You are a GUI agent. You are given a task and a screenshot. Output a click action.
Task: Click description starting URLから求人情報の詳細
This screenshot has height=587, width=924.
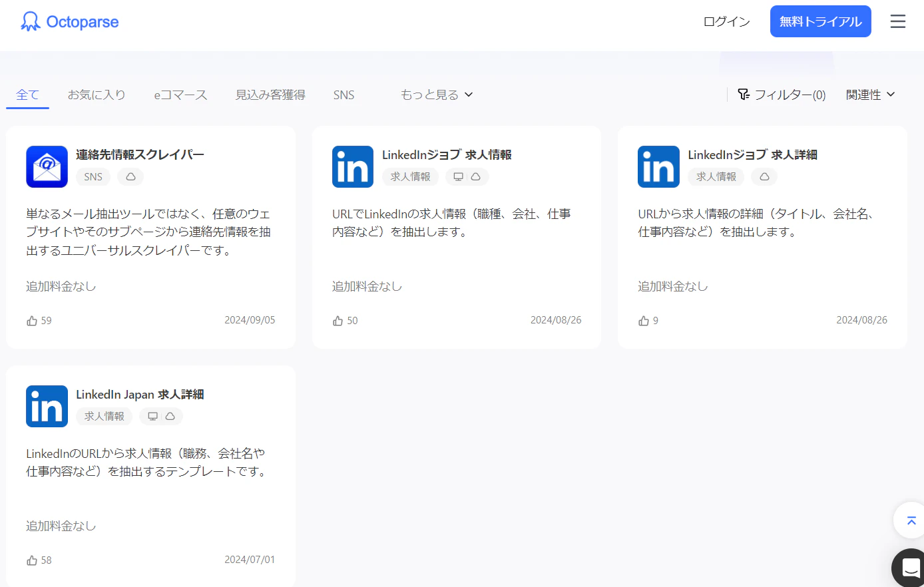756,223
